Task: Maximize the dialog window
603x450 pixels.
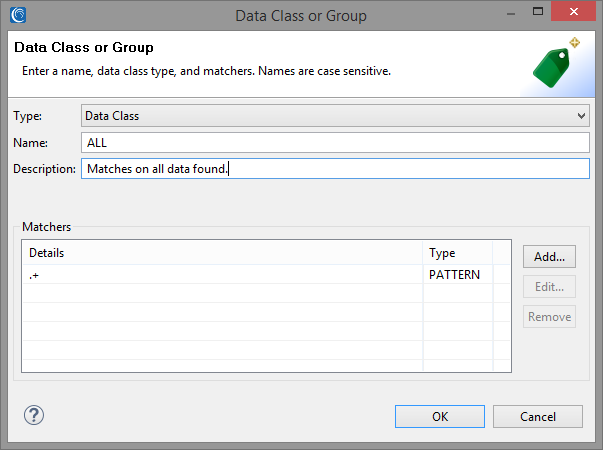Action: click(x=538, y=12)
